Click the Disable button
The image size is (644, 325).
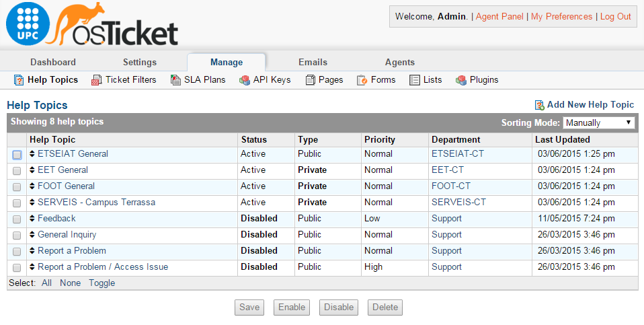coord(339,308)
